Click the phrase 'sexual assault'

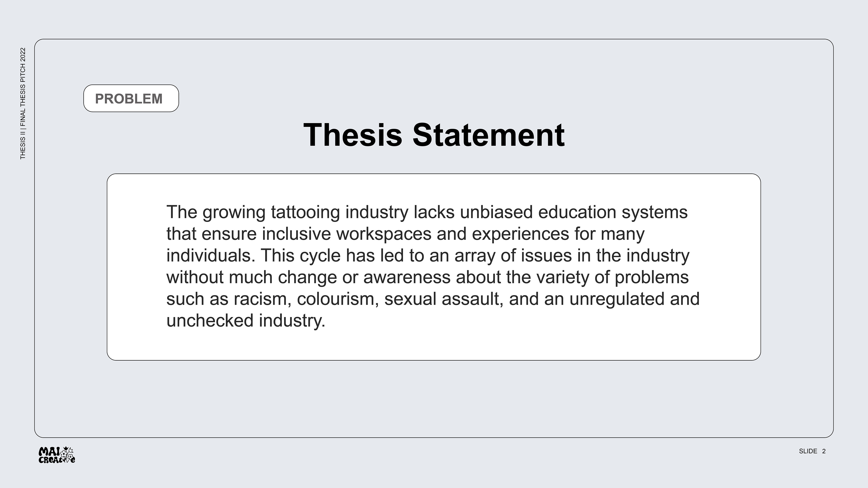point(444,299)
